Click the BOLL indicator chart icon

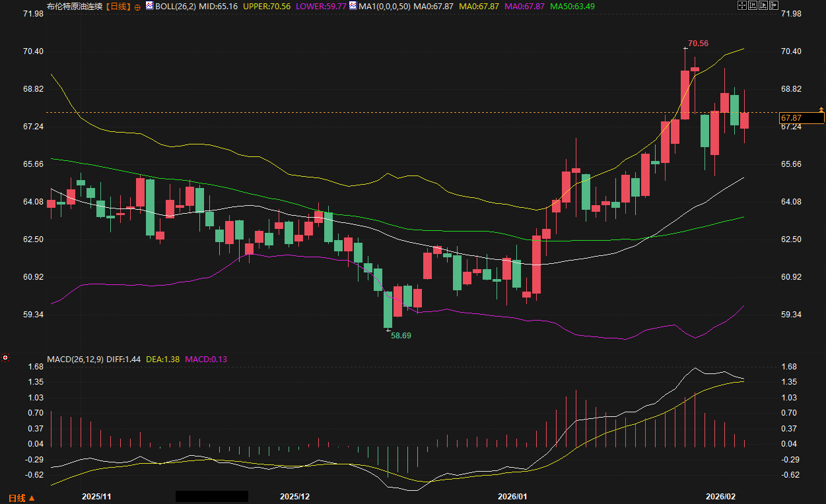click(x=149, y=6)
